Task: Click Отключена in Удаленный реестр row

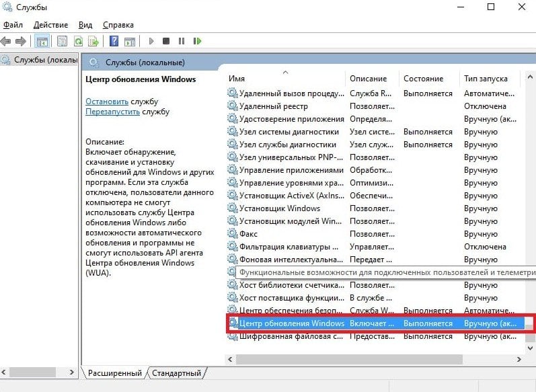Action: pyautogui.click(x=485, y=106)
